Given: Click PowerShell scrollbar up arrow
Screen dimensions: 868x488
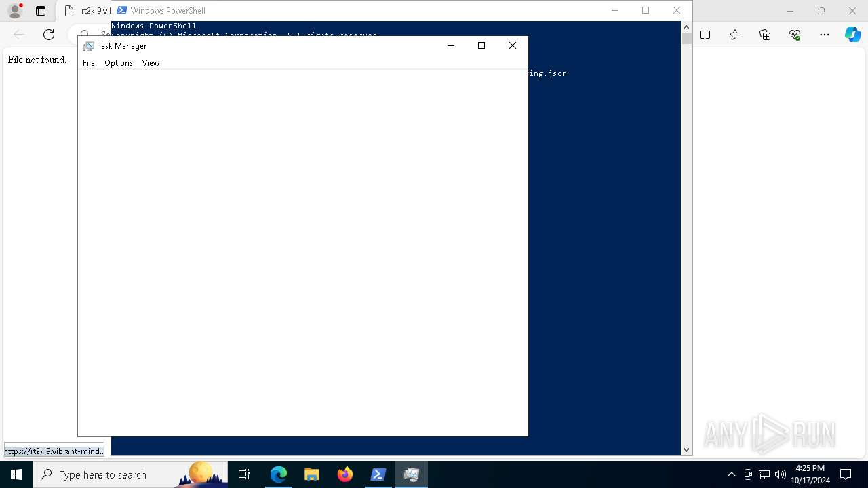Looking at the screenshot, I should (x=686, y=27).
